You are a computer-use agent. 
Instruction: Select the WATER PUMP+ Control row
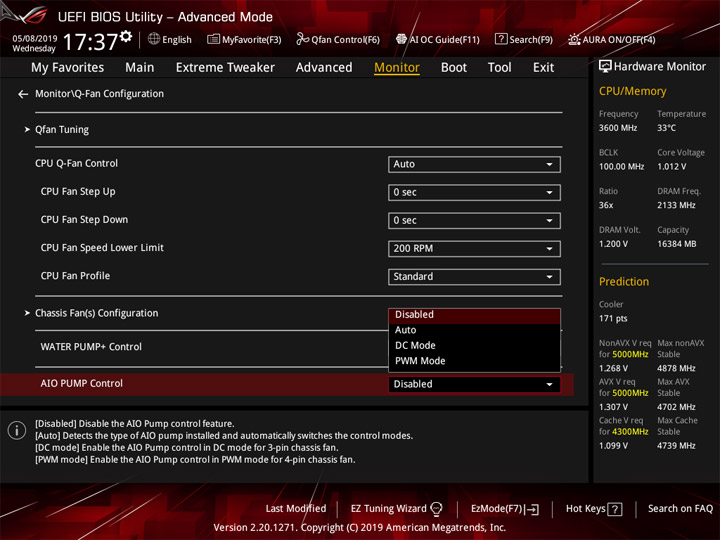(x=91, y=347)
